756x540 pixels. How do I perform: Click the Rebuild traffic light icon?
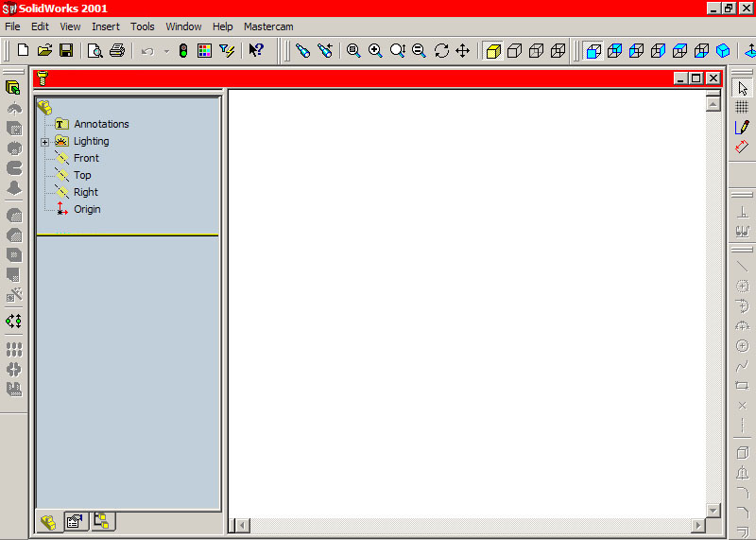point(183,51)
